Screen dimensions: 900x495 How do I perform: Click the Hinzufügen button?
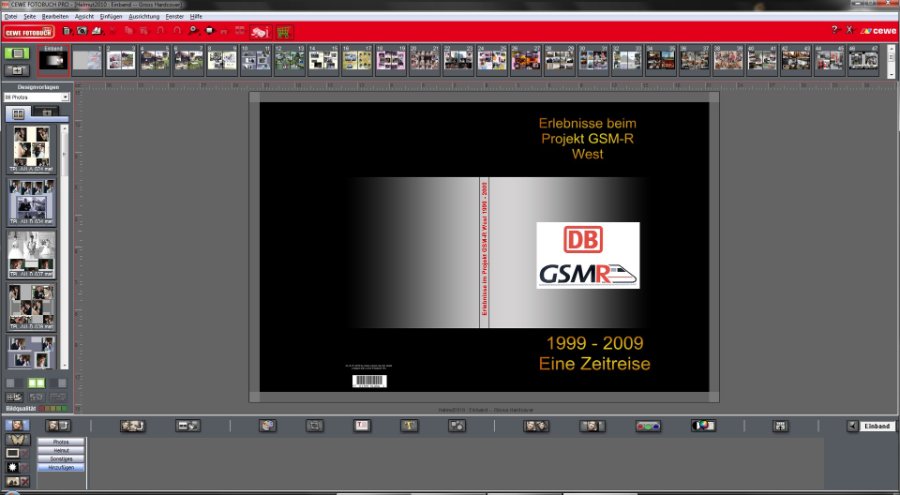tap(61, 468)
